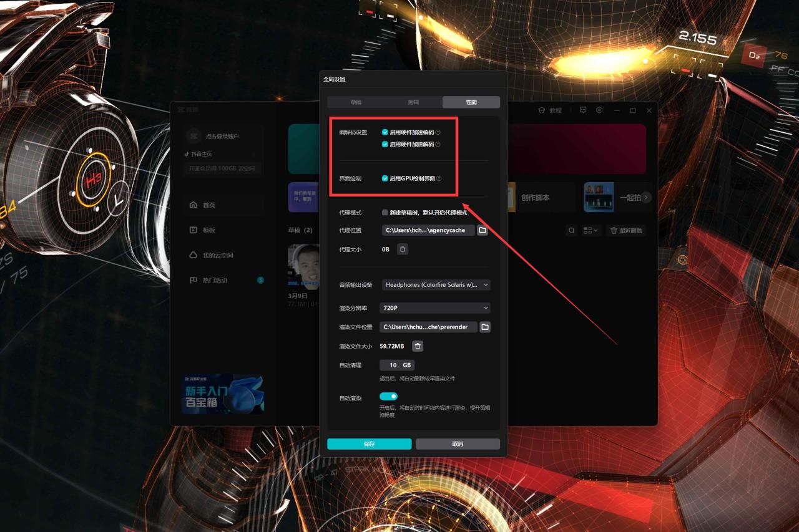The height and width of the screenshot is (532, 799).
Task: Open 热门活动 in the sidebar
Action: tap(223, 281)
